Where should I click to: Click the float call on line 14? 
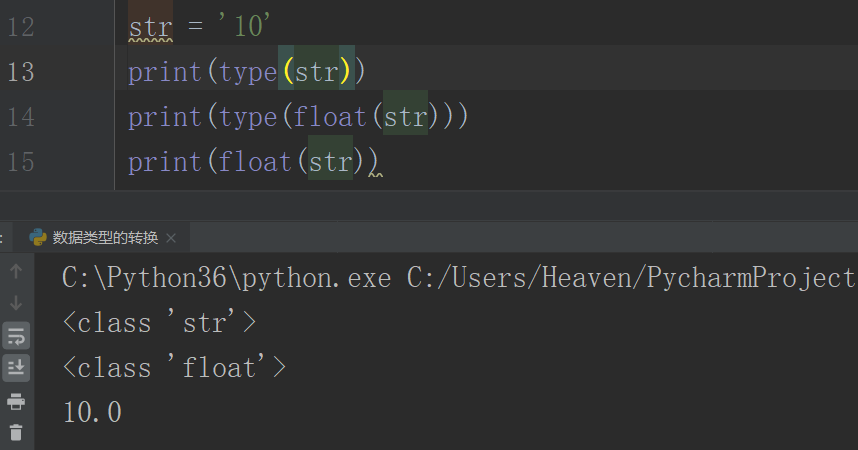click(329, 117)
